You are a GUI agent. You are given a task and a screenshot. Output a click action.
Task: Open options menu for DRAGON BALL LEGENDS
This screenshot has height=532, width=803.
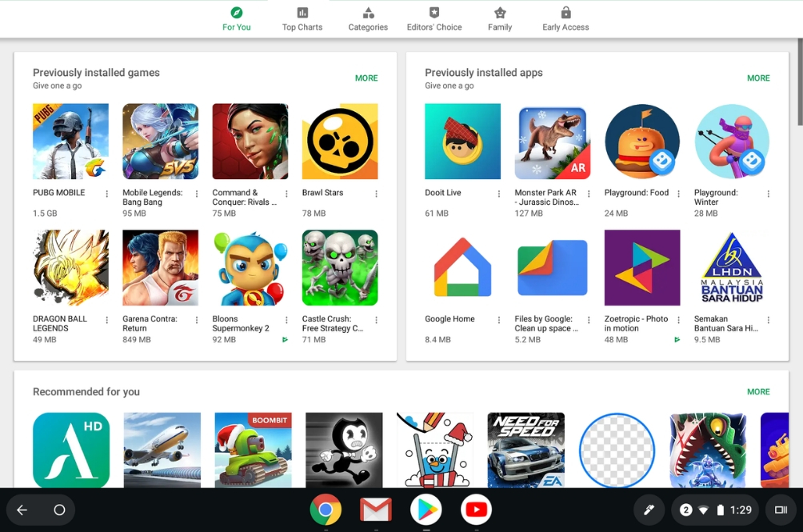coord(107,320)
